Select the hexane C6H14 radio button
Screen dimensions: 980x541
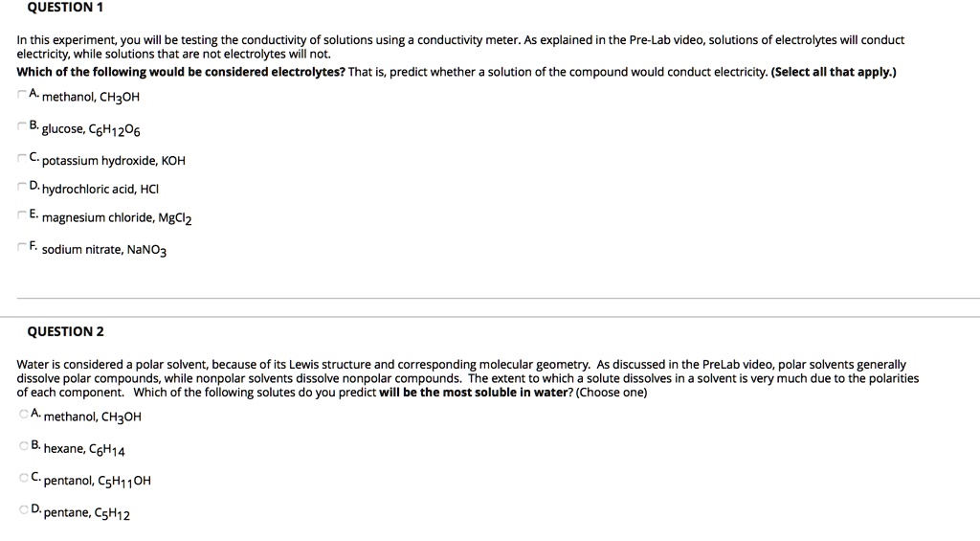click(23, 446)
